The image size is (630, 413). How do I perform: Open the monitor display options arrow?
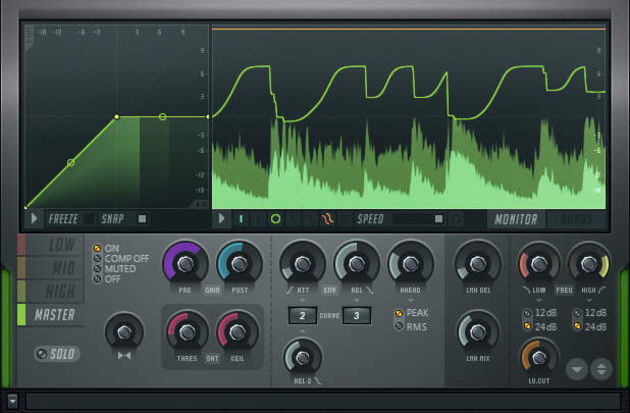[x=221, y=219]
